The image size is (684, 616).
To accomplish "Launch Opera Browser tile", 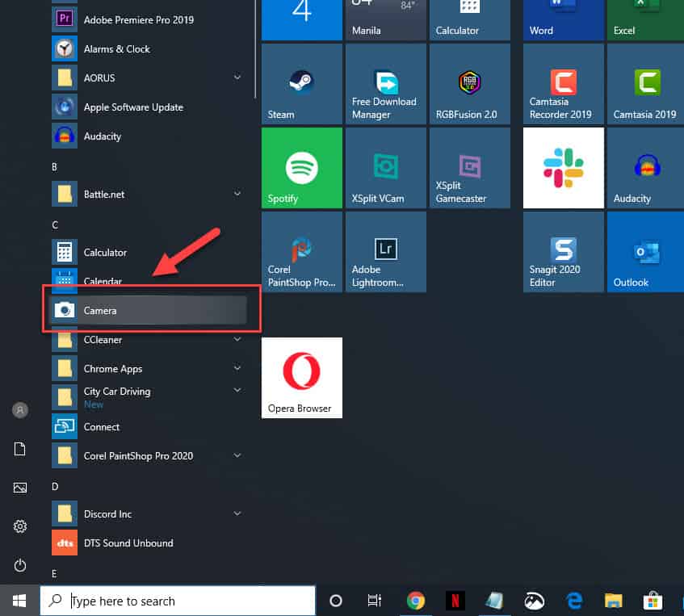I will pos(302,378).
